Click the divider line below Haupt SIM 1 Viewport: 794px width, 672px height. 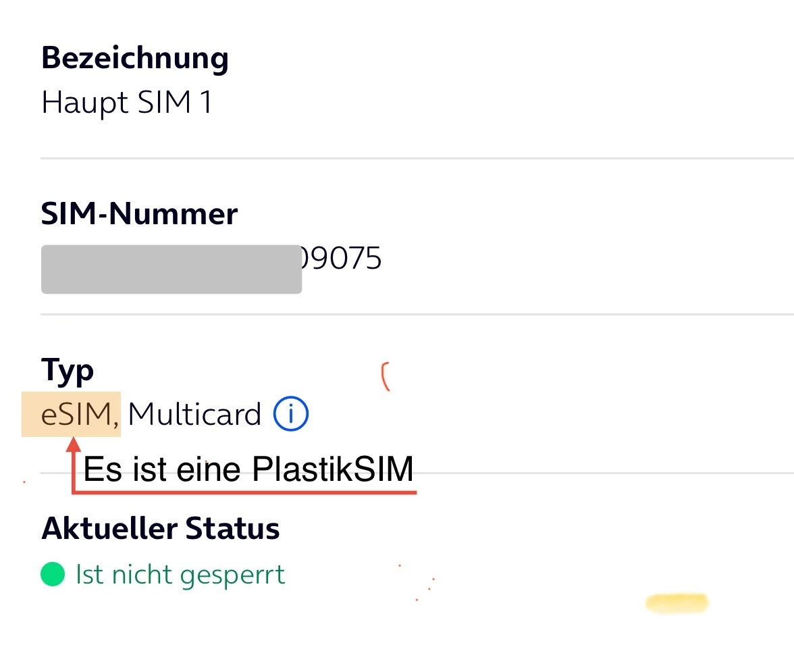pyautogui.click(x=405, y=158)
